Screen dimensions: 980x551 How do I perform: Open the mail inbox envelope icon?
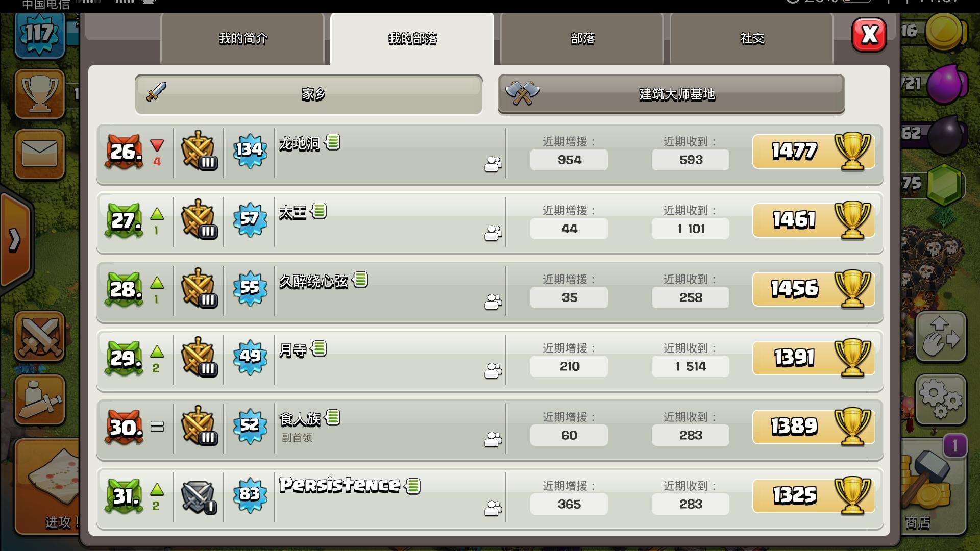pos(40,154)
